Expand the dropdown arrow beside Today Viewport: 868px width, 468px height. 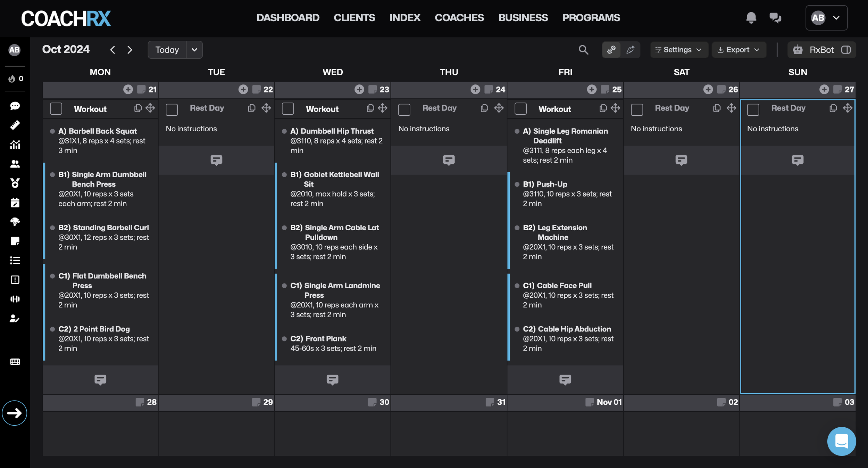coord(194,50)
